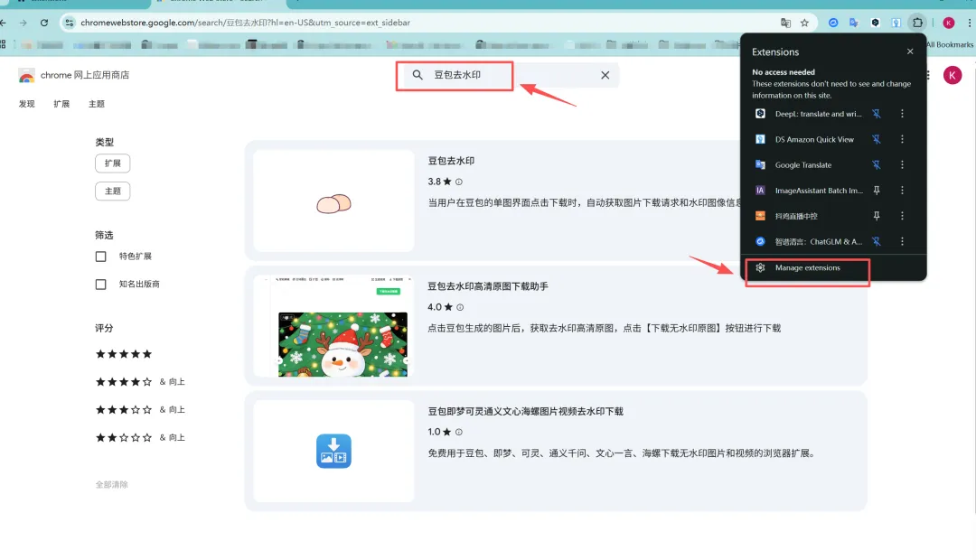976x560 pixels.
Task: Click the snowman Christmas thumbnail
Action: point(333,326)
